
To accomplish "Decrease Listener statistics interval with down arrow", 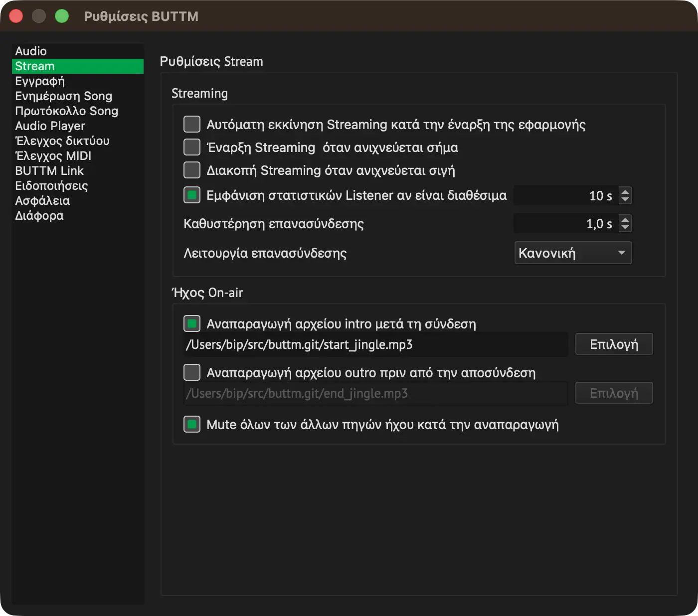I will click(625, 199).
